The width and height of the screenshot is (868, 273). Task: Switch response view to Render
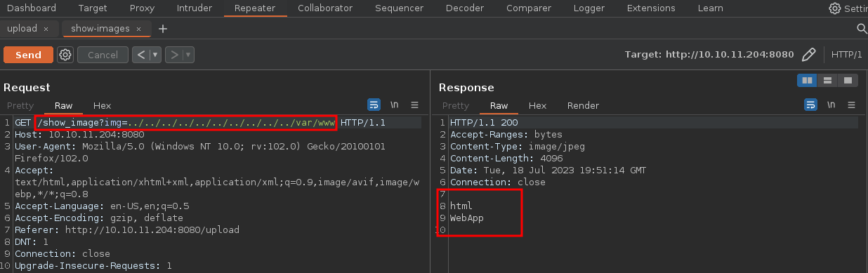pyautogui.click(x=583, y=105)
